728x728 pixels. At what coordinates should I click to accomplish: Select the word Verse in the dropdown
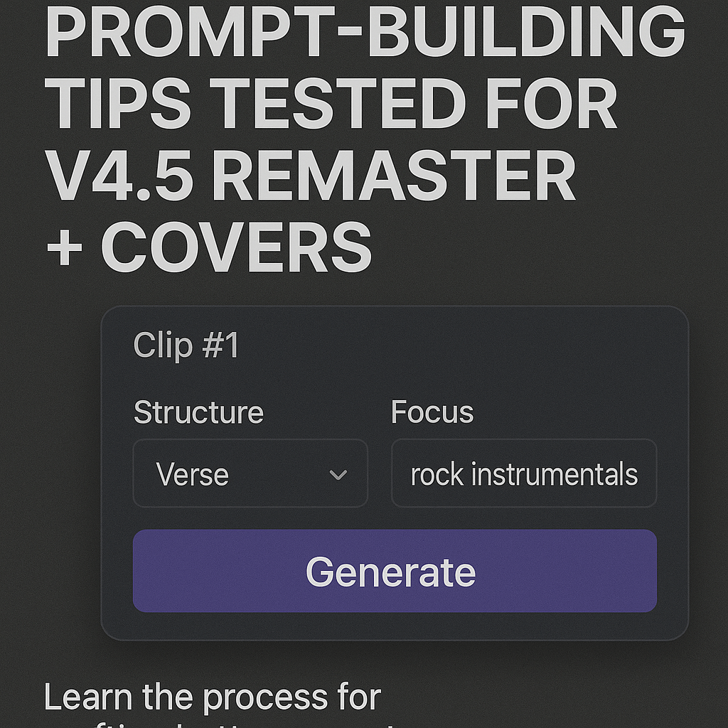pyautogui.click(x=193, y=474)
